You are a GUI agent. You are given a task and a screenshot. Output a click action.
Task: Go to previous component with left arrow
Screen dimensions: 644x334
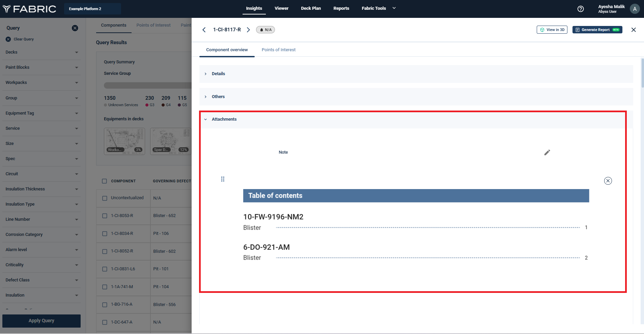(204, 30)
